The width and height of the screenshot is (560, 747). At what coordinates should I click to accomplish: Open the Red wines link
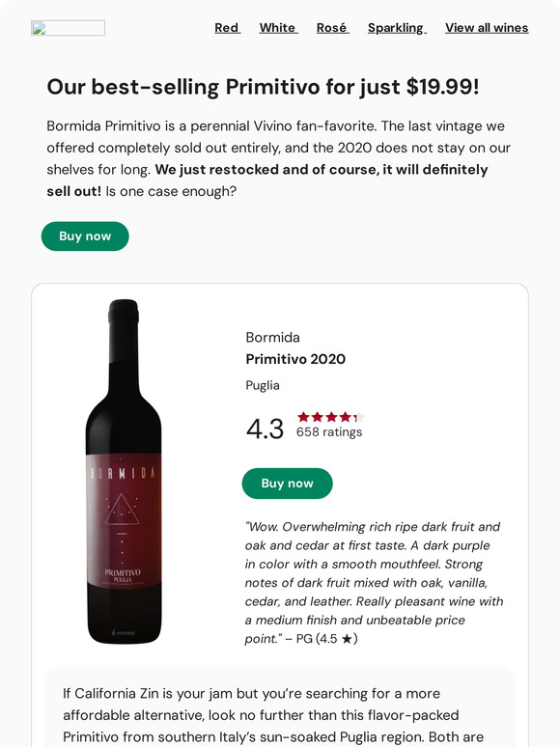(227, 28)
